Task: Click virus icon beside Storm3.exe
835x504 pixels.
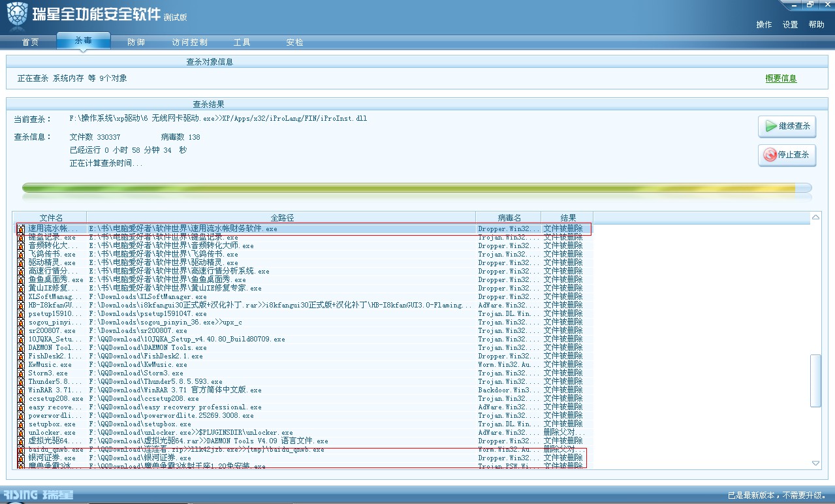Action: click(x=21, y=373)
